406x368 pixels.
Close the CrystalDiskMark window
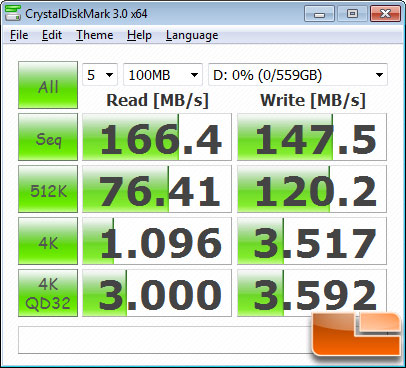click(x=385, y=14)
